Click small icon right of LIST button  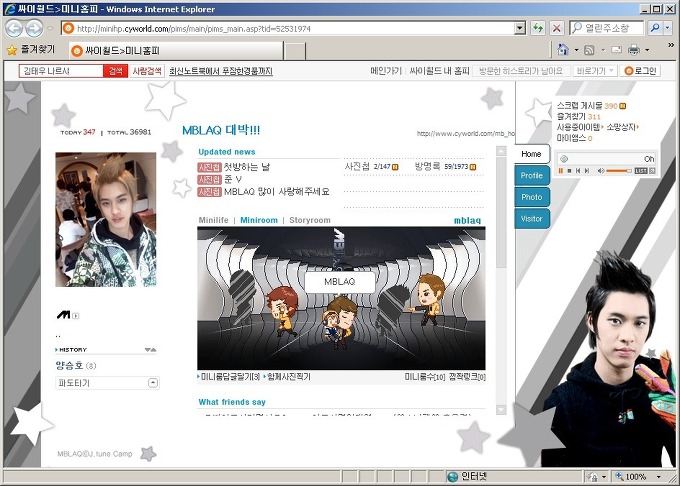pyautogui.click(x=652, y=171)
